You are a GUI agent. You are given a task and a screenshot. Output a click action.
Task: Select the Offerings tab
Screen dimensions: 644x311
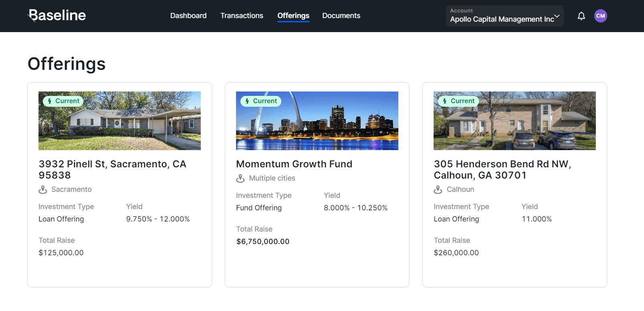point(293,16)
